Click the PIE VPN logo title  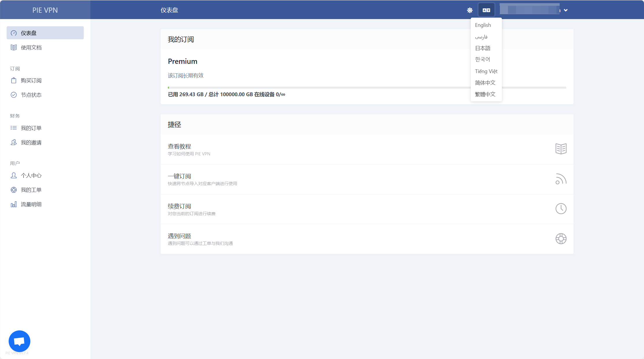tap(45, 10)
